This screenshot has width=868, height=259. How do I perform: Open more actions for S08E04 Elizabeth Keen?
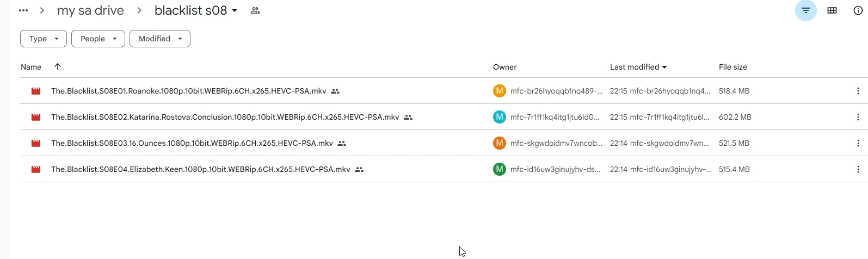click(x=858, y=169)
